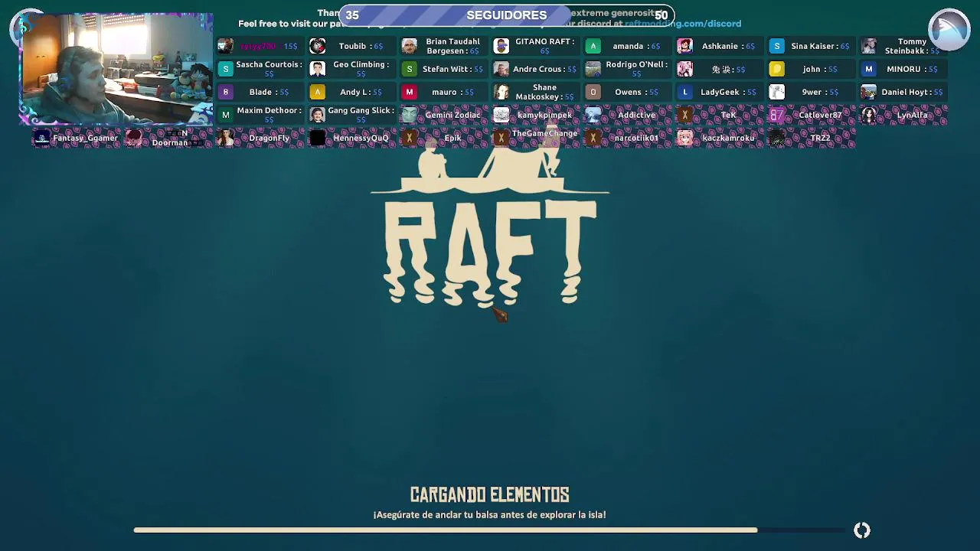Viewport: 980px width, 551px height.
Task: Click Toubib's avatar icon
Action: [x=318, y=46]
